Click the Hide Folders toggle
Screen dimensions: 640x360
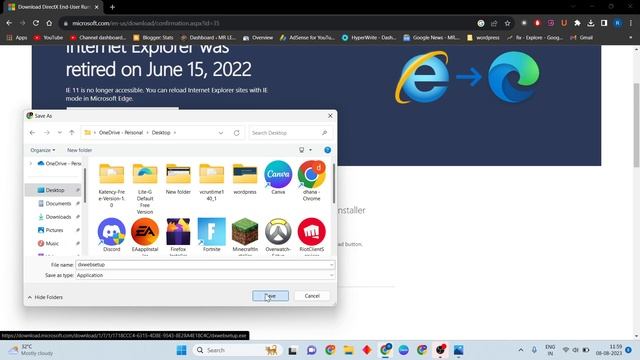pyautogui.click(x=45, y=297)
